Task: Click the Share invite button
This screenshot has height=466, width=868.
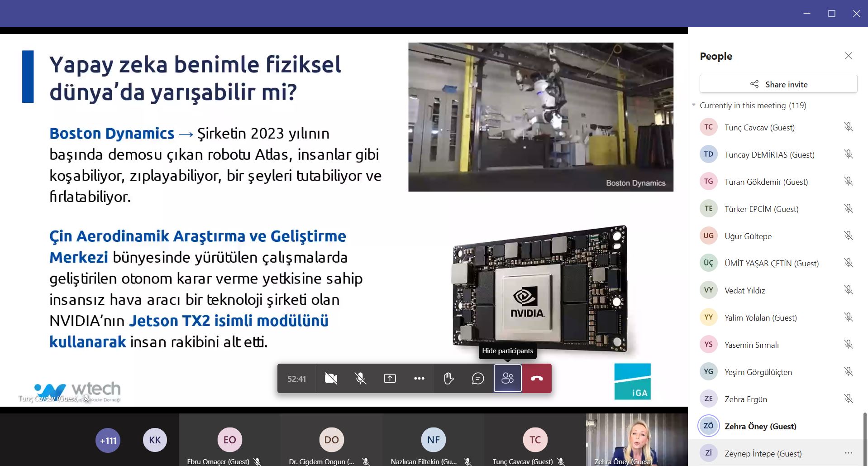Action: pos(778,84)
